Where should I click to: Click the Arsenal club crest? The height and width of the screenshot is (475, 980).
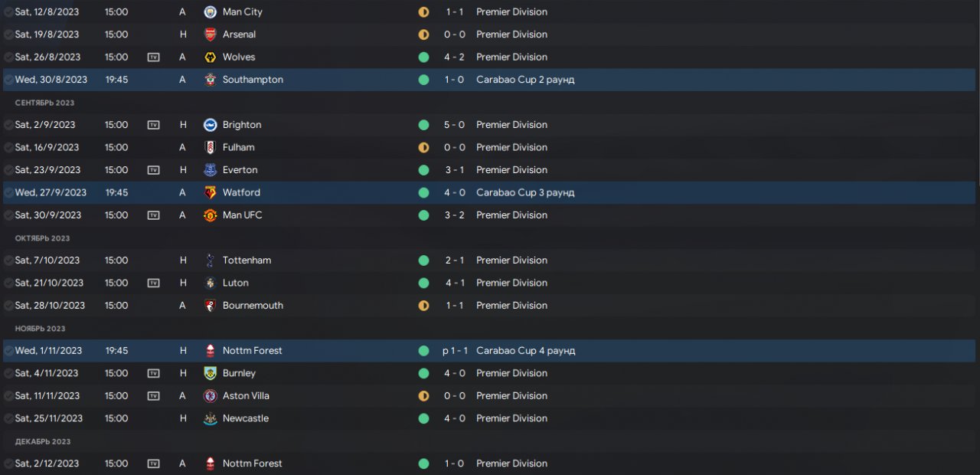coord(210,34)
